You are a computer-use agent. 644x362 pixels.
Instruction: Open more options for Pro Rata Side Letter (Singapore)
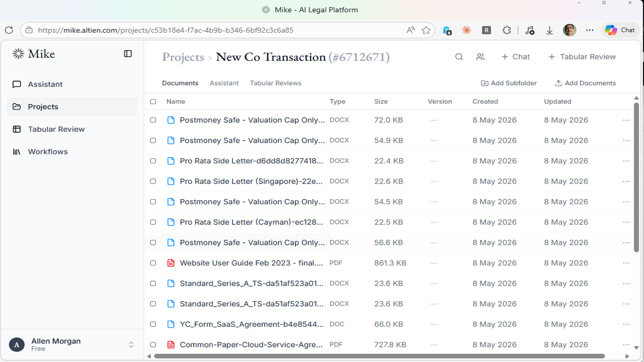pyautogui.click(x=626, y=182)
